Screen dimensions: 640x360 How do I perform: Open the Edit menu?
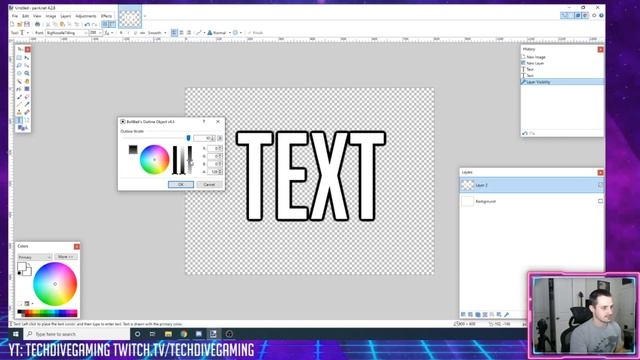[26, 16]
